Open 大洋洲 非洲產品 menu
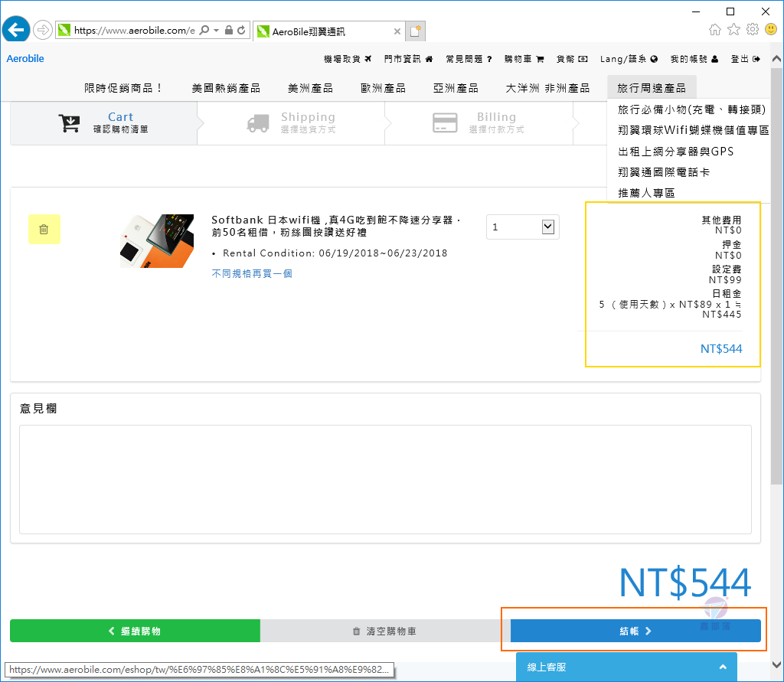 (547, 88)
